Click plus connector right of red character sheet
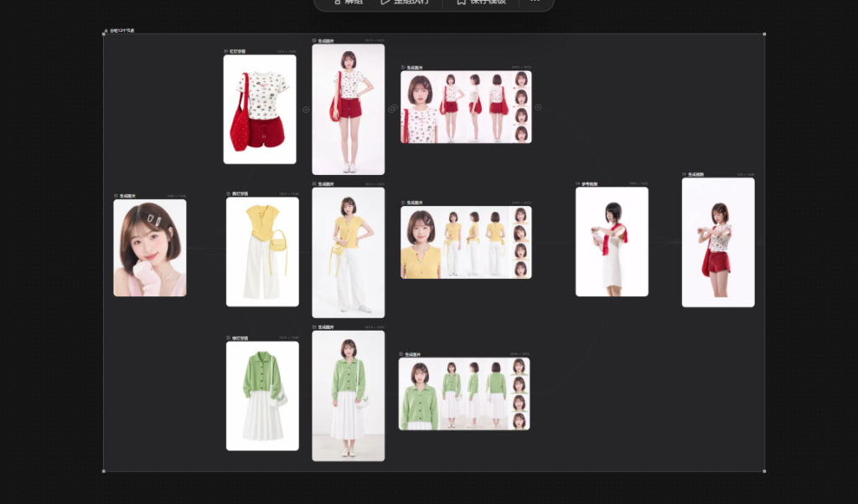858x504 pixels. point(539,108)
